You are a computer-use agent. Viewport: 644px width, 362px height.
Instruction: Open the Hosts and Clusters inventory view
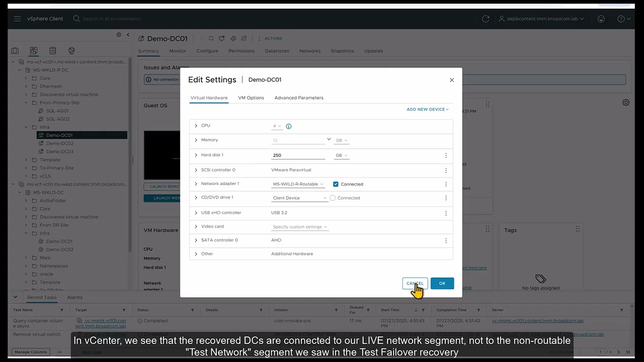click(x=15, y=51)
